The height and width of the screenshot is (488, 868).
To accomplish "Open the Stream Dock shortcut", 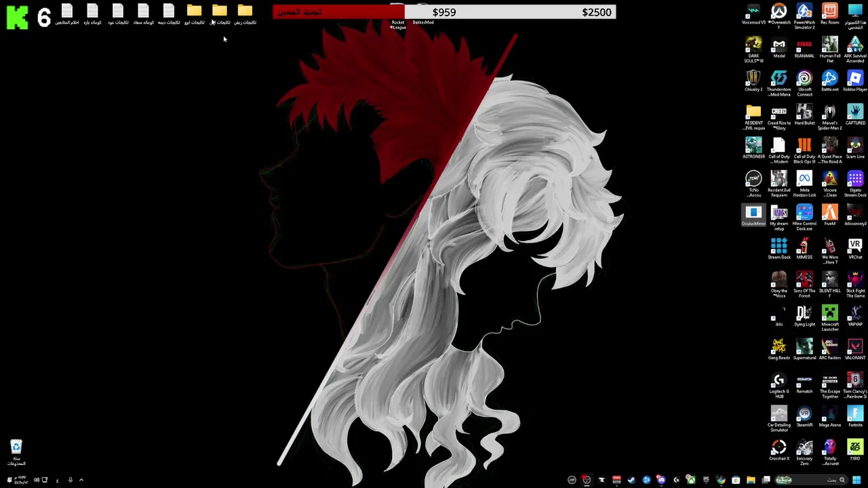I will (x=778, y=249).
